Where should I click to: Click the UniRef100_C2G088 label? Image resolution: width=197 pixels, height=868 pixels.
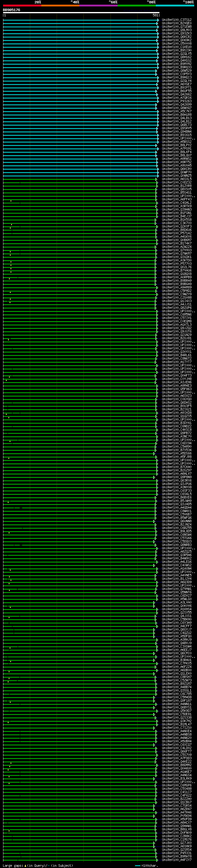point(177,297)
